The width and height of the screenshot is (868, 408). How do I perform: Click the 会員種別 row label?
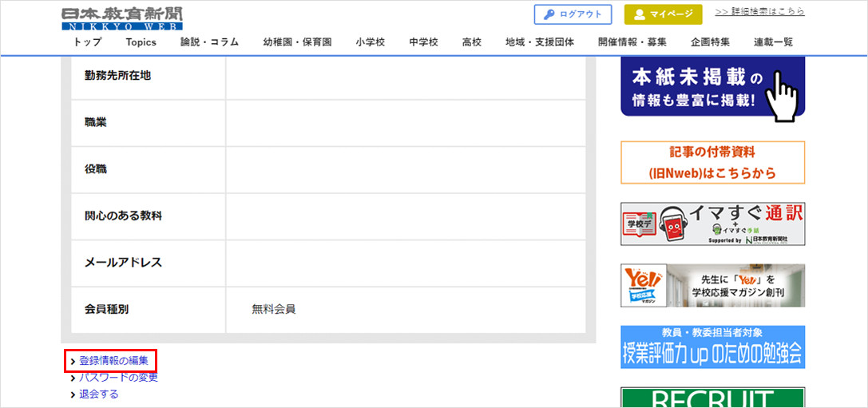(x=107, y=310)
